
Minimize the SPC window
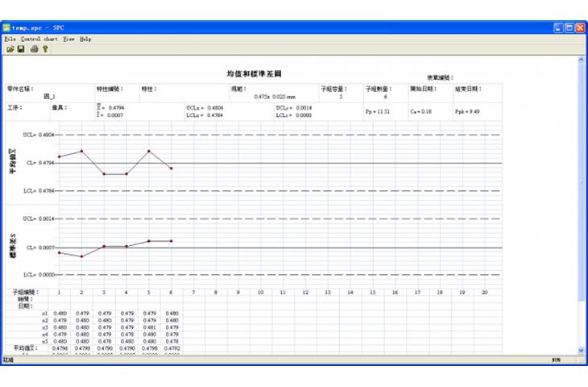557,27
